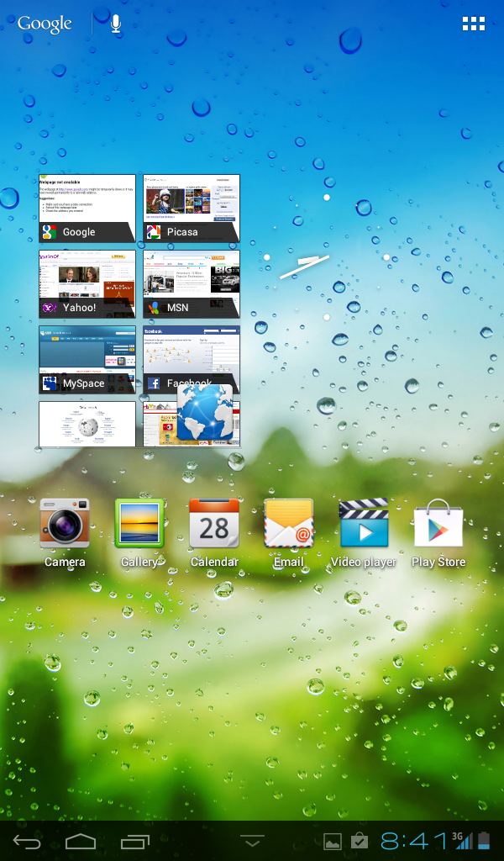
Task: Expand the hidden navigation bar arrow
Action: (x=252, y=841)
